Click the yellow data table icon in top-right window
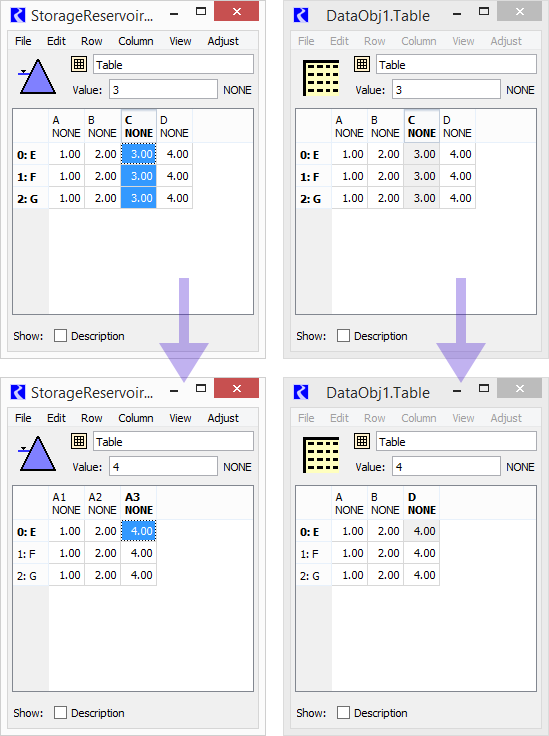Image resolution: width=549 pixels, height=736 pixels. point(321,77)
